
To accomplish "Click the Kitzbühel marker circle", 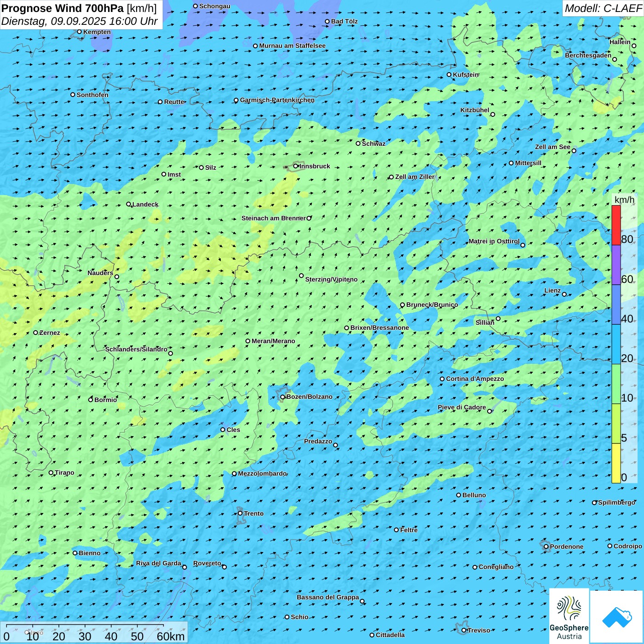I will click(x=493, y=115).
